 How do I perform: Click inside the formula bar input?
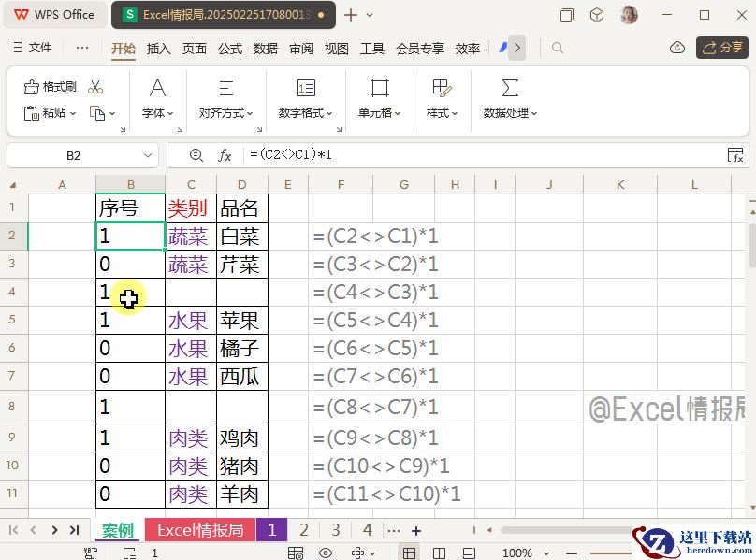pyautogui.click(x=482, y=155)
